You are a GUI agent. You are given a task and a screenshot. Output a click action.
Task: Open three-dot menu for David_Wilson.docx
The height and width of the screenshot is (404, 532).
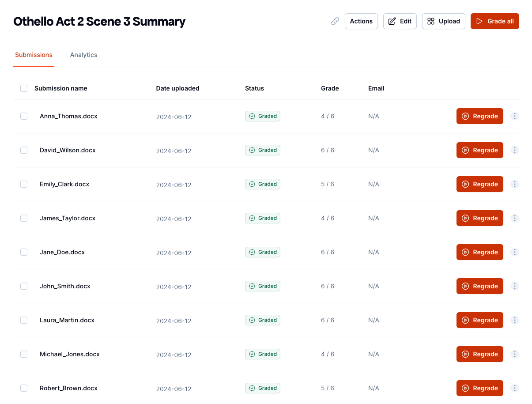tap(514, 150)
